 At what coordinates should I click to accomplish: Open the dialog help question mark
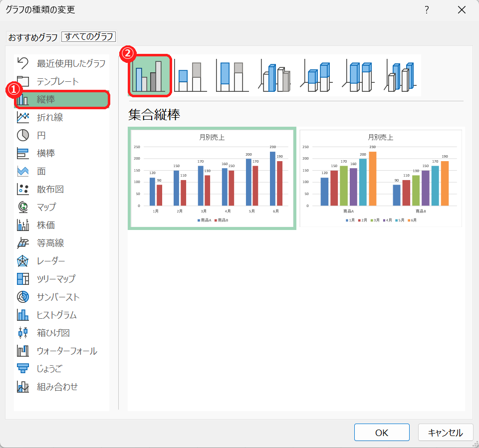click(x=427, y=10)
